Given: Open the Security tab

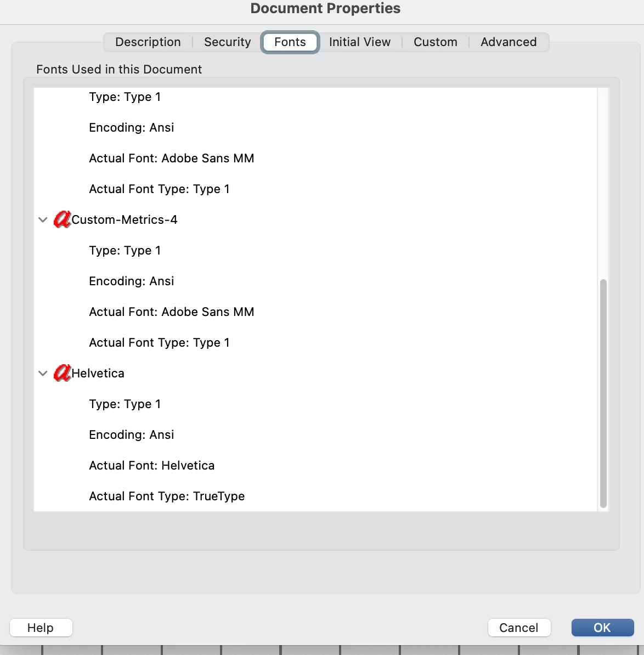Looking at the screenshot, I should 228,42.
